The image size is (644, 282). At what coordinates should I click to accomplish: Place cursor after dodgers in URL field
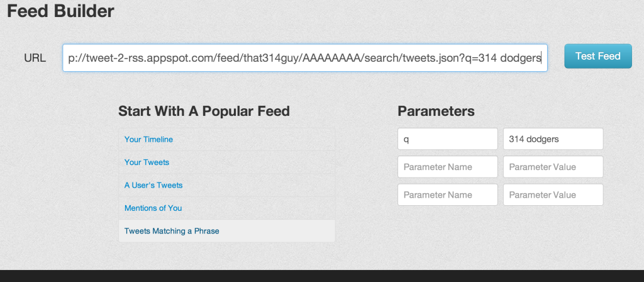coord(541,59)
